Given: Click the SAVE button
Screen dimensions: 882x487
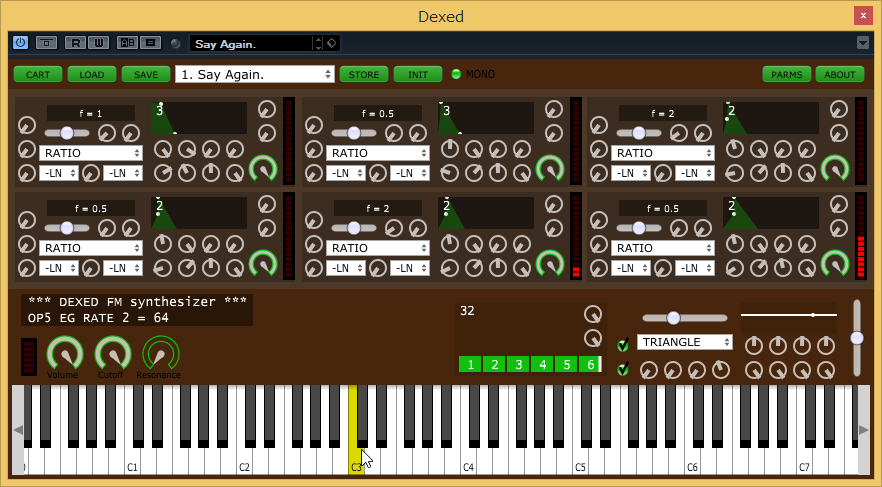Looking at the screenshot, I should click(146, 74).
